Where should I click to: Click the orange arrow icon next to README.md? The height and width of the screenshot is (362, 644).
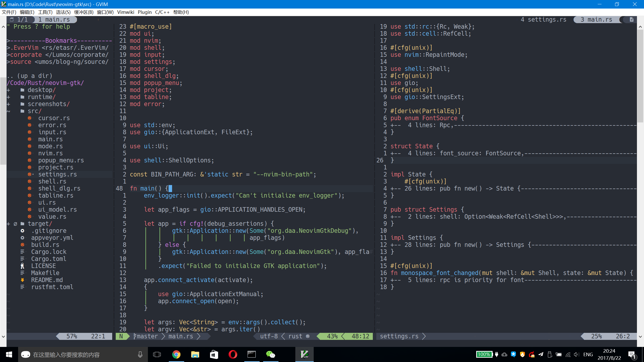pos(23,280)
